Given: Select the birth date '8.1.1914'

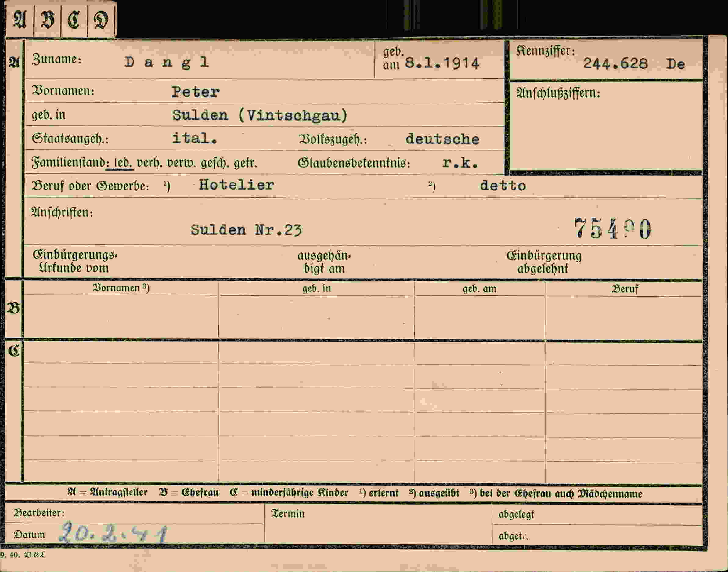Looking at the screenshot, I should coord(442,63).
